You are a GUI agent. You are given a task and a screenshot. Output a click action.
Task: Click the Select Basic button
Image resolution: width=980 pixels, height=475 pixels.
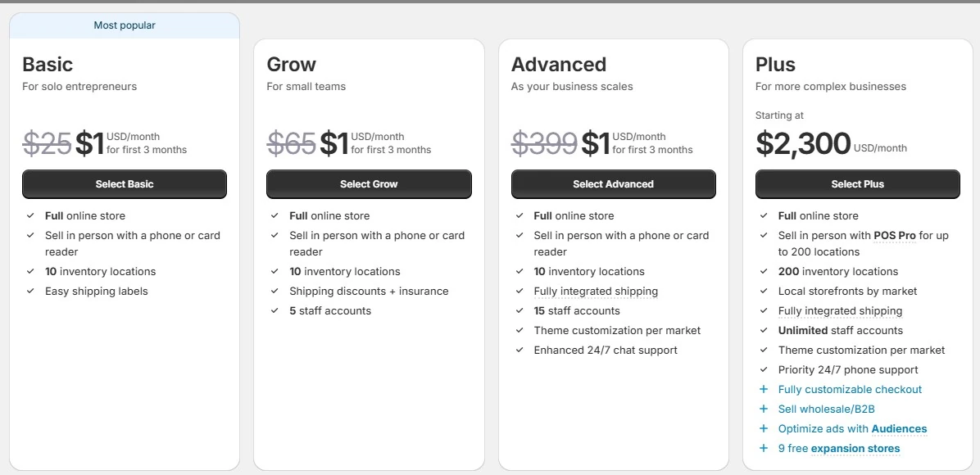click(x=125, y=184)
